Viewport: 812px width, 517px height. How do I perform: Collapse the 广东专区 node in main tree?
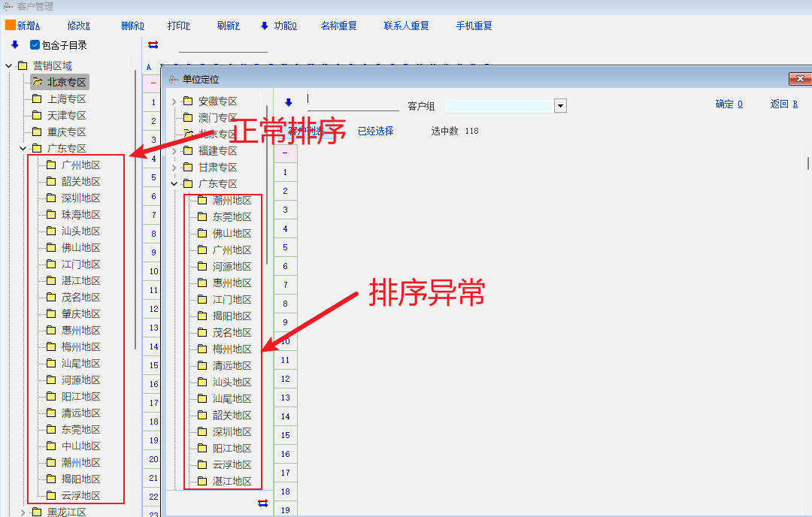point(23,149)
